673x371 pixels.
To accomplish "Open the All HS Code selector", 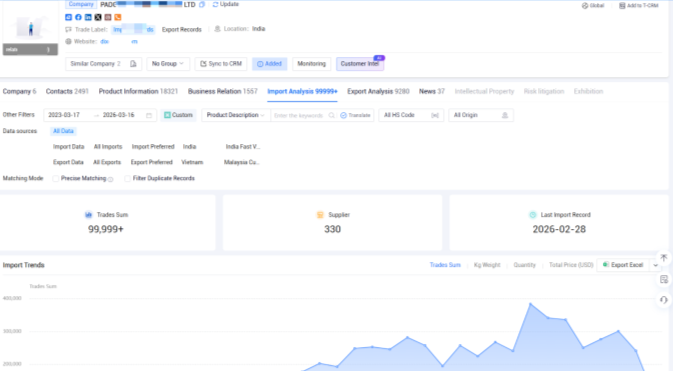I will click(x=411, y=115).
